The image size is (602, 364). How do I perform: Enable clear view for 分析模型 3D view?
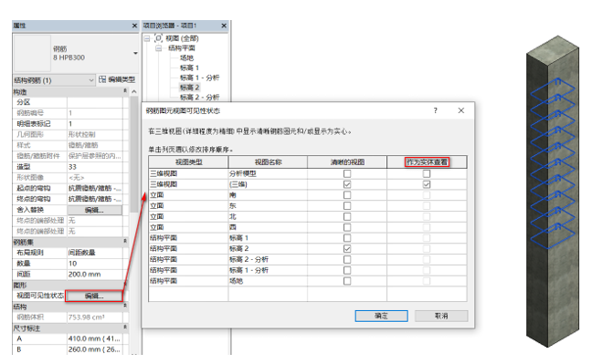click(x=347, y=173)
